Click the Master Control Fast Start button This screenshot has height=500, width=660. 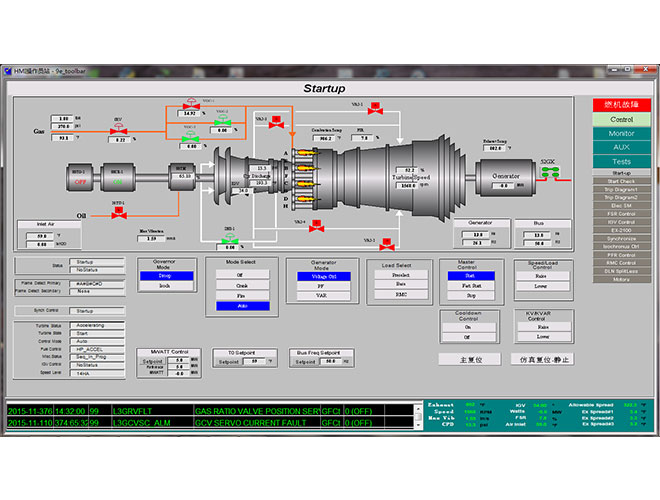[471, 286]
